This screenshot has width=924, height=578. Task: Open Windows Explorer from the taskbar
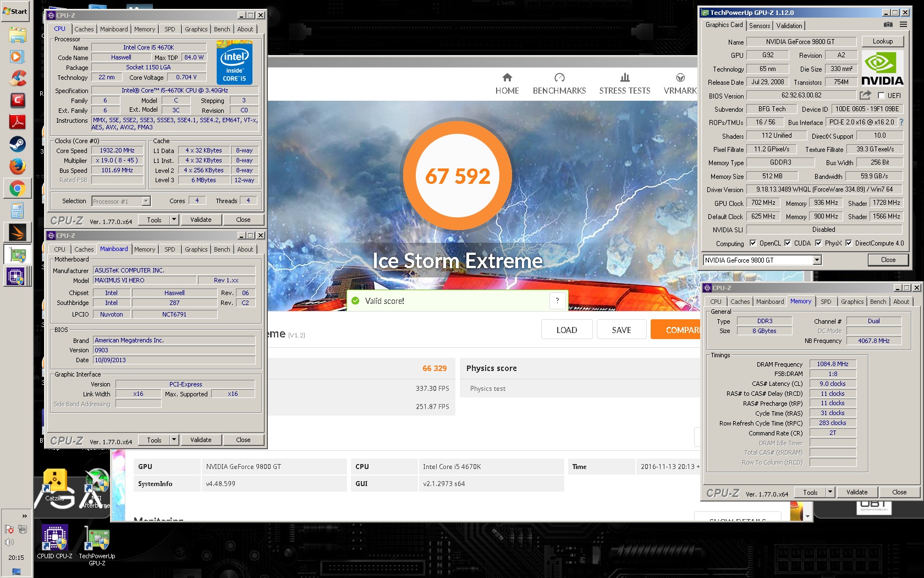point(17,35)
